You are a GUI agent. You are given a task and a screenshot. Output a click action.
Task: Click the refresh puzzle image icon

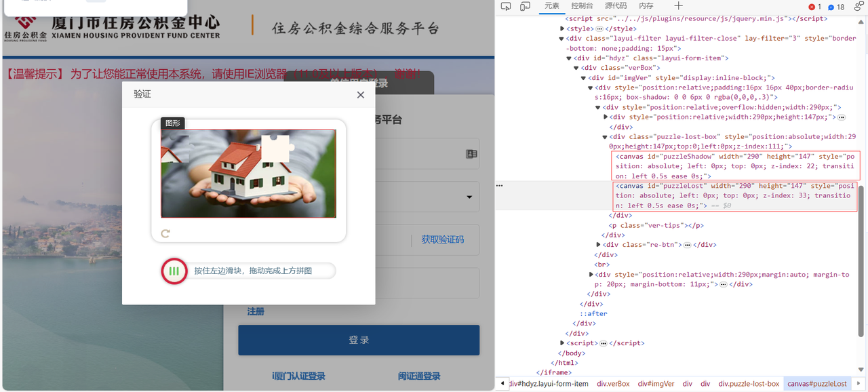[x=165, y=234]
